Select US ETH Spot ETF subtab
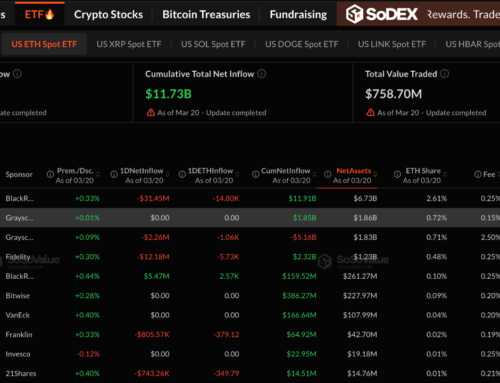The width and height of the screenshot is (500, 383). tap(44, 44)
